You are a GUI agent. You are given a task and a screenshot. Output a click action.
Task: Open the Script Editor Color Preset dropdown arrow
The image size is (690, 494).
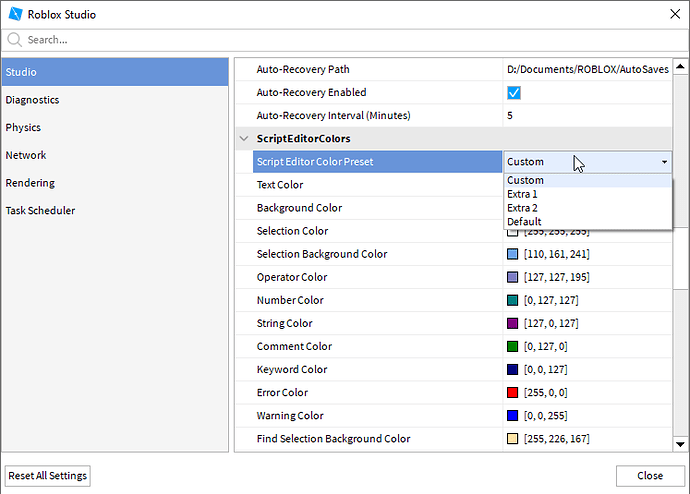click(x=664, y=162)
